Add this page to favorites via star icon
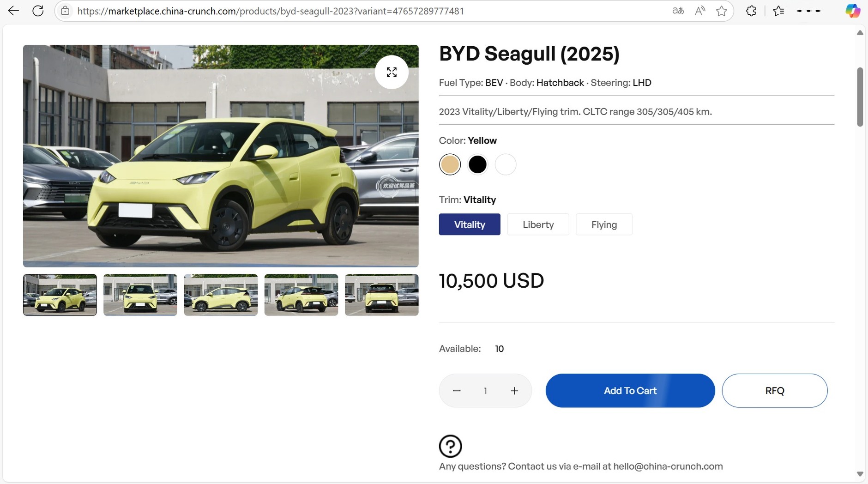 tap(721, 10)
